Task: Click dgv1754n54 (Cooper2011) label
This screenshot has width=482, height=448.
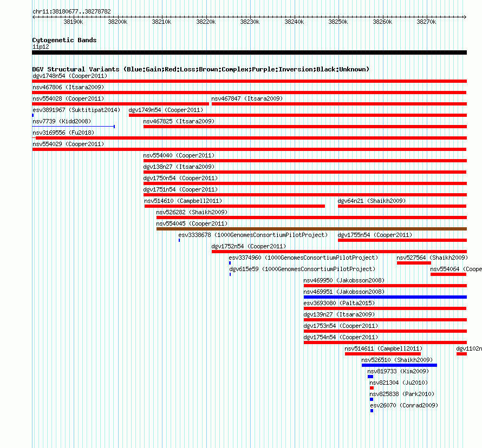Action: [341, 337]
